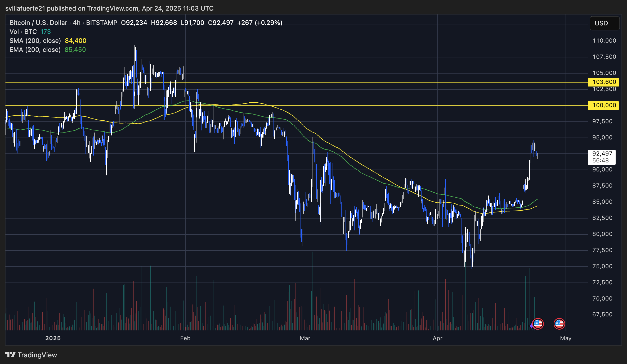This screenshot has height=364, width=627.
Task: Open the USD currency selector
Action: (604, 23)
